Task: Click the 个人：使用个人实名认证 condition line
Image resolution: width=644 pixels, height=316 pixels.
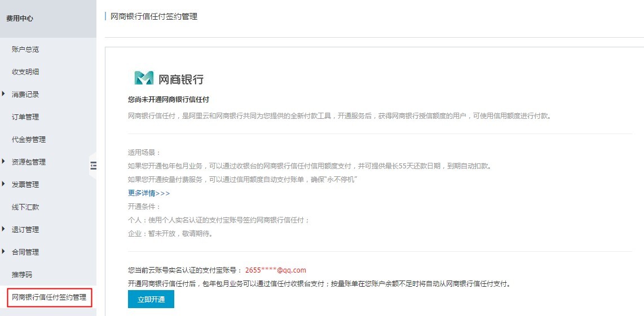Action: (x=219, y=220)
